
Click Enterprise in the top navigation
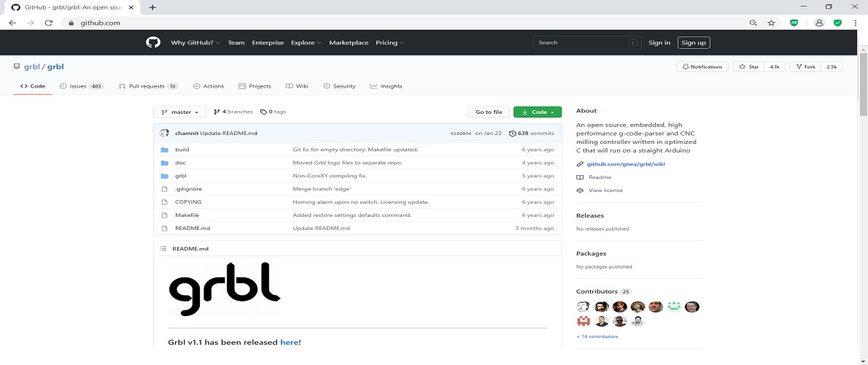click(268, 42)
